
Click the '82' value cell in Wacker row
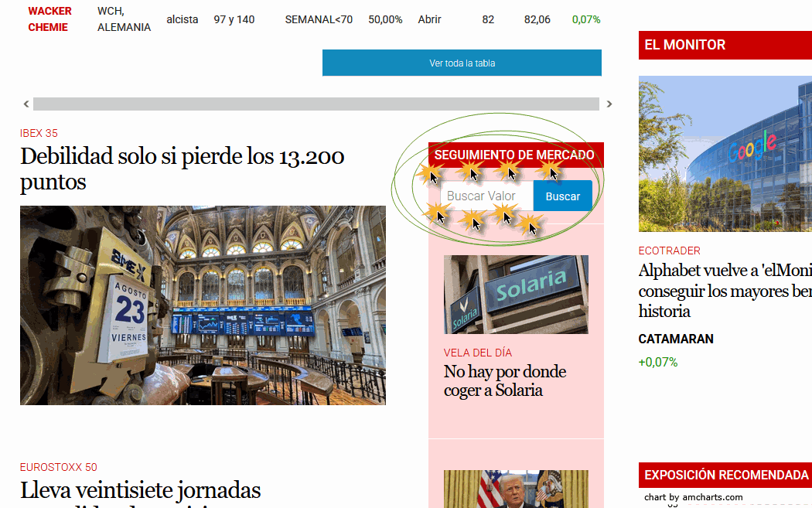tap(488, 19)
